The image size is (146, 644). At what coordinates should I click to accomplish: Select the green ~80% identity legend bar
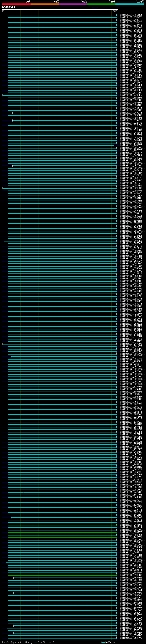[x=101, y=4]
